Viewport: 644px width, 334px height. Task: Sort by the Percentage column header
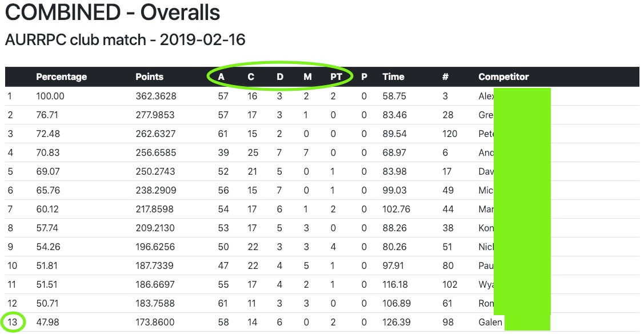tap(61, 77)
